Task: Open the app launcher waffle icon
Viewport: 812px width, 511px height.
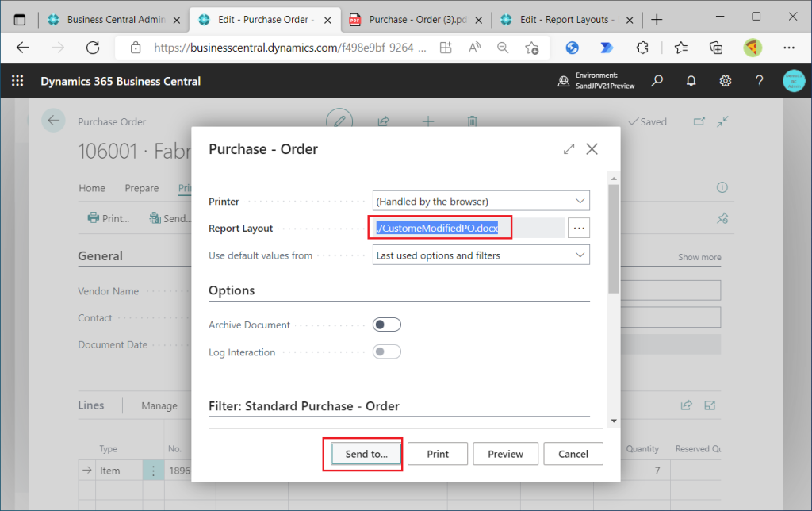Action: [17, 81]
